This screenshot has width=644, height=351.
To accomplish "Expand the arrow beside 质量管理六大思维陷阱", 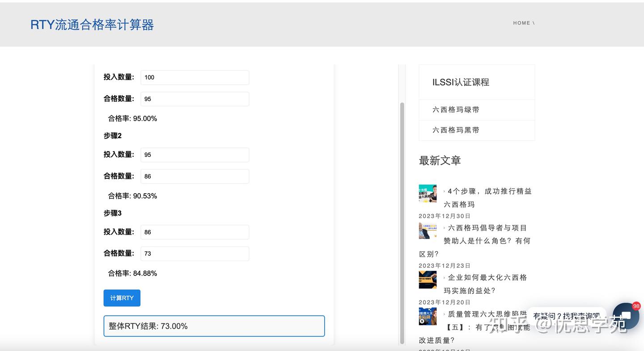I will pos(444,314).
